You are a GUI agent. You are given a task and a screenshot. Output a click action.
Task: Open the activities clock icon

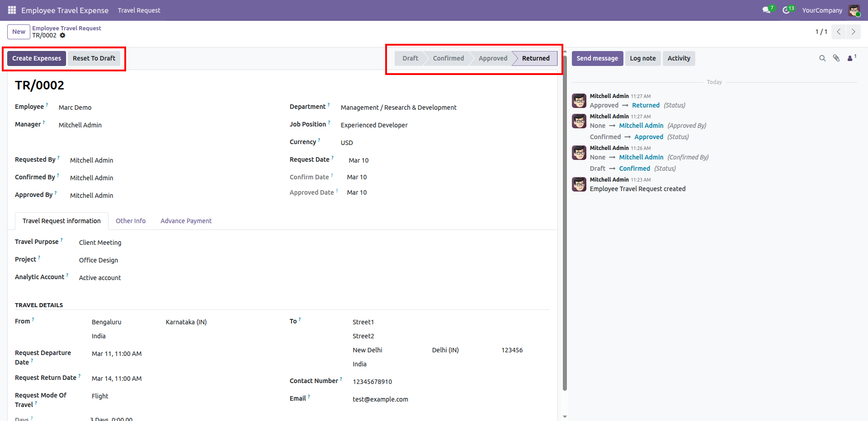click(786, 10)
